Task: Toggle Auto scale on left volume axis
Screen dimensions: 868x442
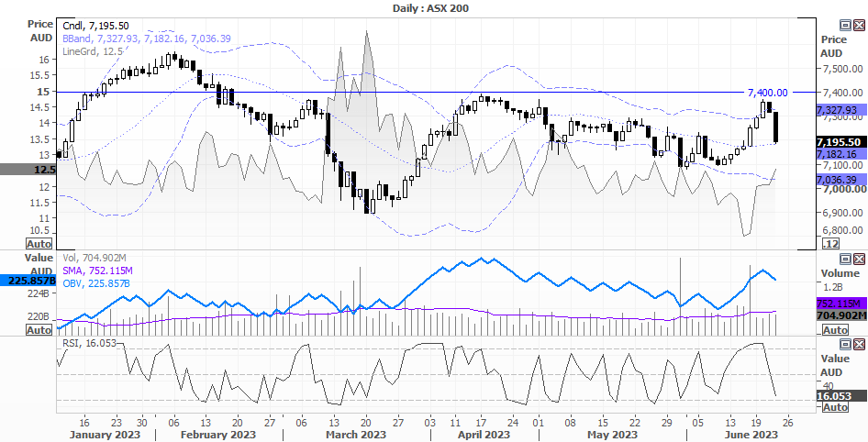Action: click(x=39, y=330)
